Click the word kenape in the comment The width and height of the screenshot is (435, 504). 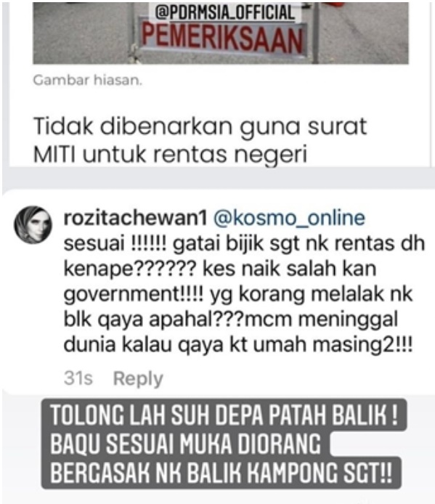[98, 269]
